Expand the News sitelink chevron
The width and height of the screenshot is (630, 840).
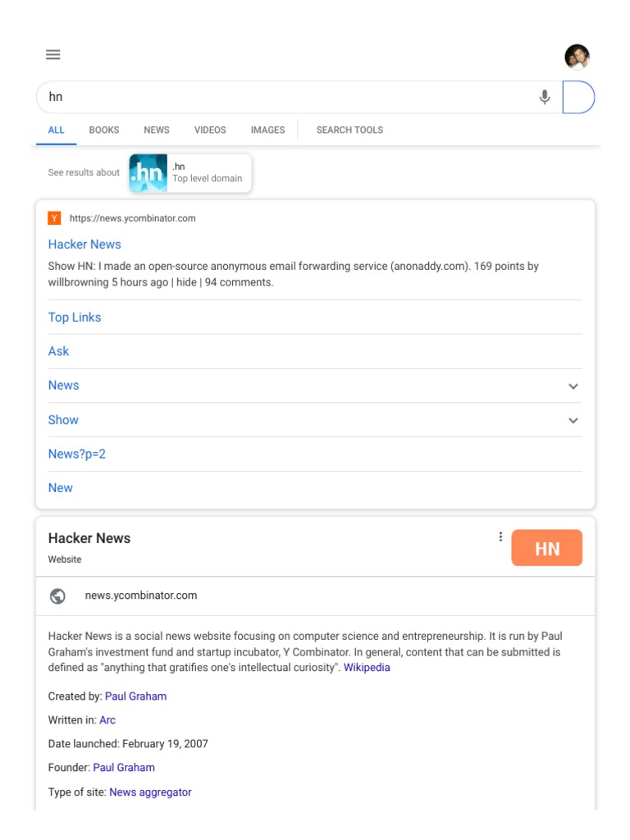coord(573,386)
